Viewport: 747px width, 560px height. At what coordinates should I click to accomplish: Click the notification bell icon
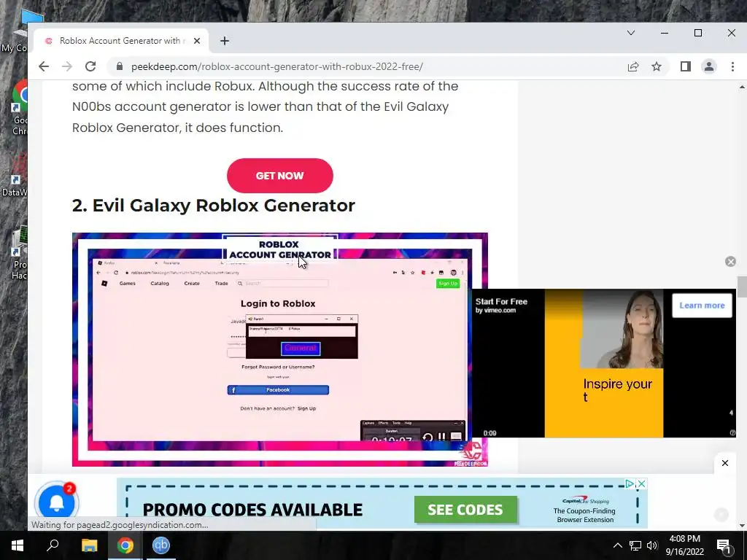click(57, 502)
